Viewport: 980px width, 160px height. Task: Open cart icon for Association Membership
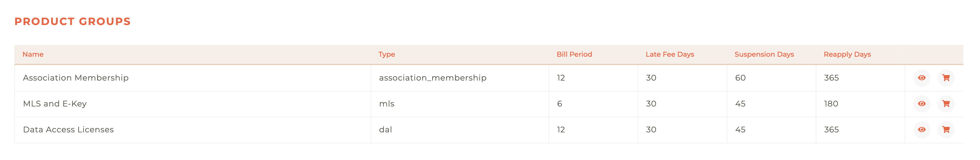tap(946, 78)
